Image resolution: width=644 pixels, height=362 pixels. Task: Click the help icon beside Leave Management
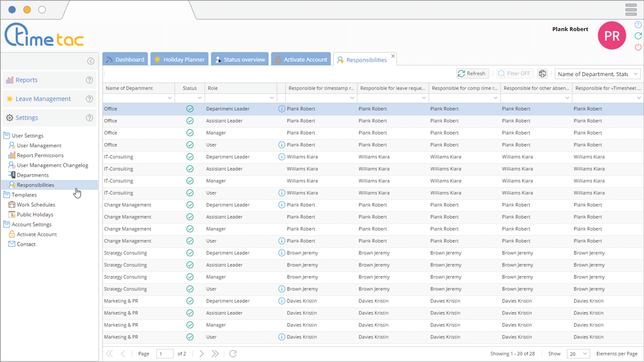coord(89,99)
